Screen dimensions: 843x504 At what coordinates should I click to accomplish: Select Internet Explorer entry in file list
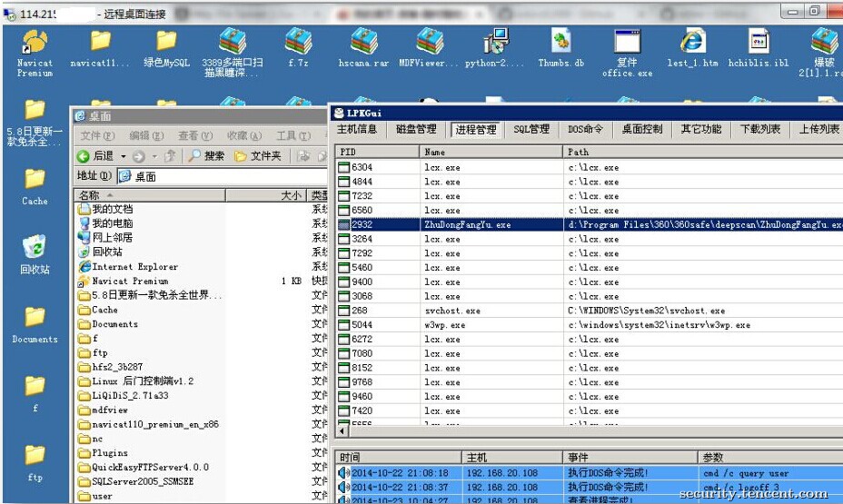[x=128, y=266]
